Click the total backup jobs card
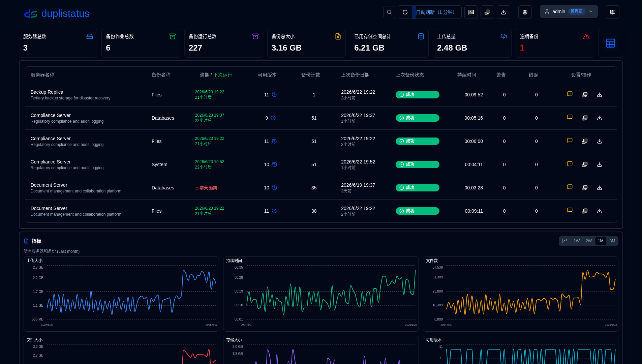642x364 pixels. pyautogui.click(x=141, y=43)
